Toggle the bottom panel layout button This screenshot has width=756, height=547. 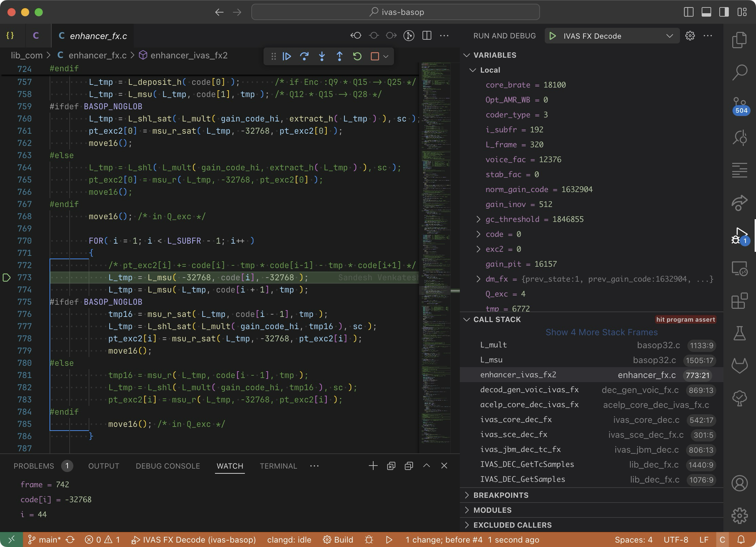706,12
